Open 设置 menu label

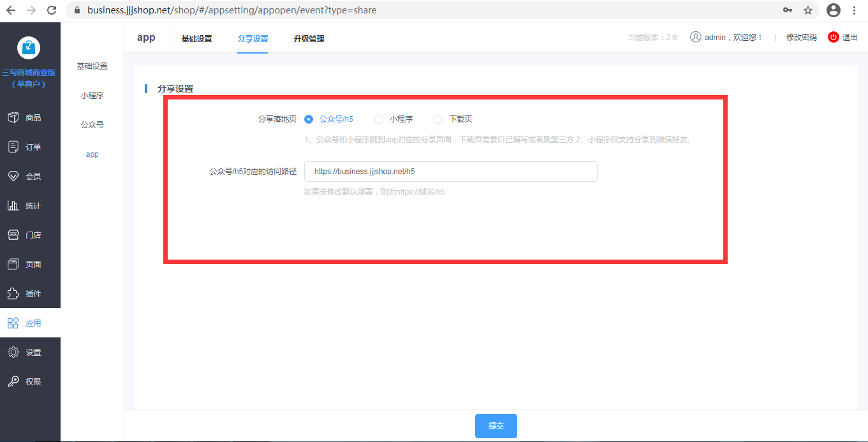pyautogui.click(x=33, y=352)
